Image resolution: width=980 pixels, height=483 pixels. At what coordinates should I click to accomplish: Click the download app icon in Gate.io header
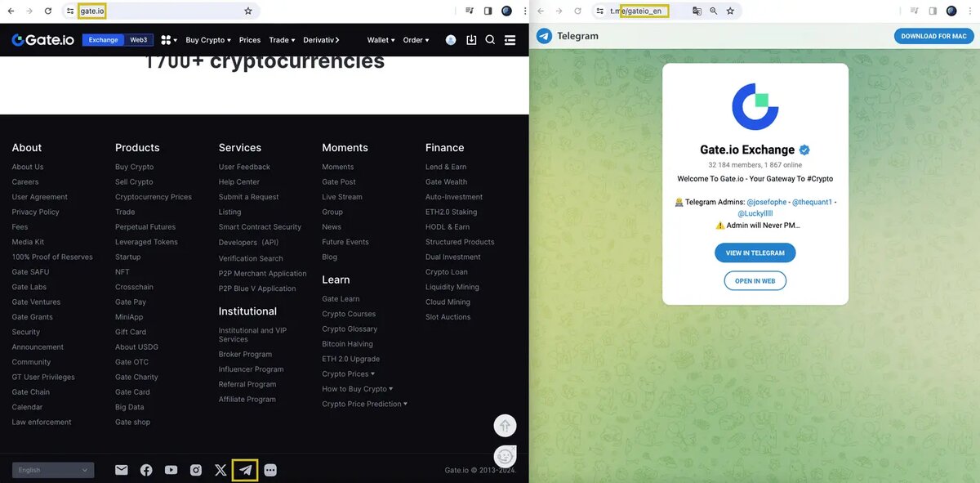point(471,39)
